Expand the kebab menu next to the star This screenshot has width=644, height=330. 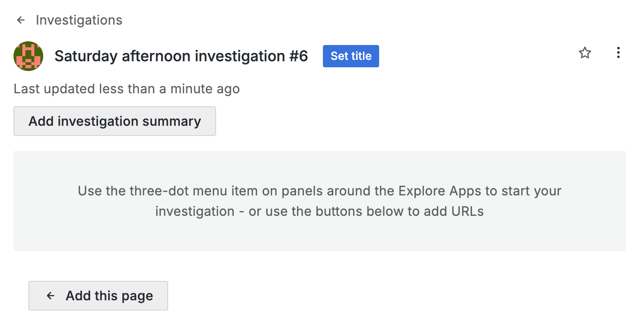[618, 53]
